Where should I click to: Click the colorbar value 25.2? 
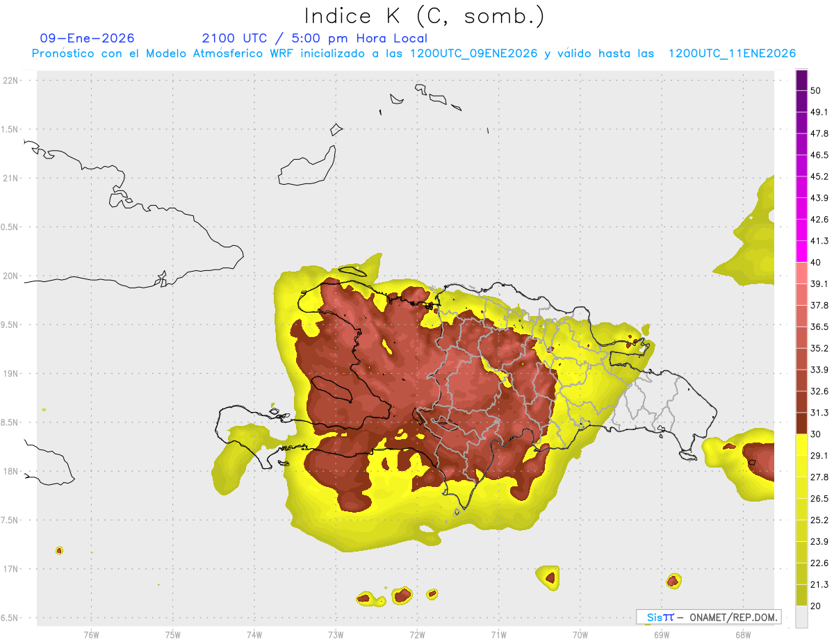[x=819, y=520]
